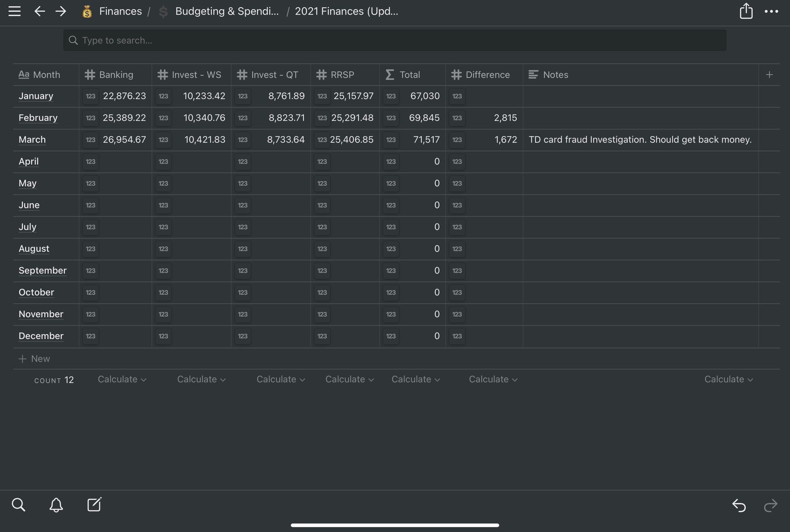
Task: Open Budgeting & Spending breadcrumb
Action: pyautogui.click(x=227, y=11)
